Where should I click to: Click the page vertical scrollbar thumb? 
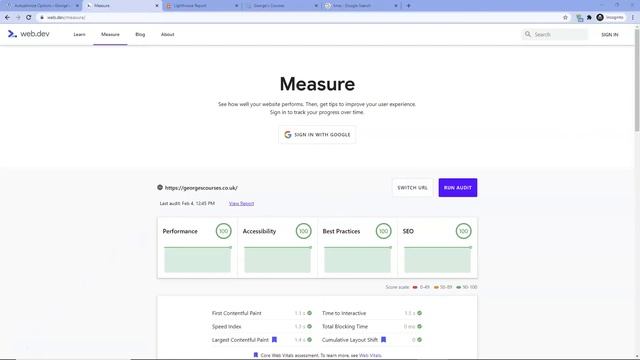coord(637,80)
